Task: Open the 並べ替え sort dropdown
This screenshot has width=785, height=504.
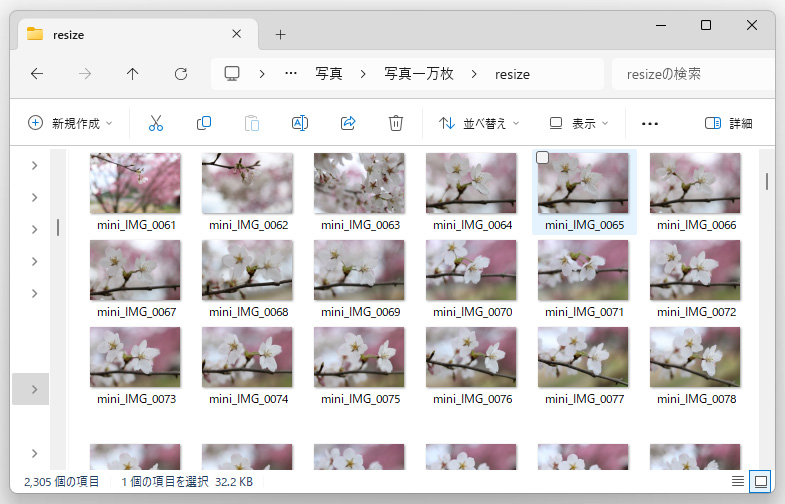Action: coord(479,123)
